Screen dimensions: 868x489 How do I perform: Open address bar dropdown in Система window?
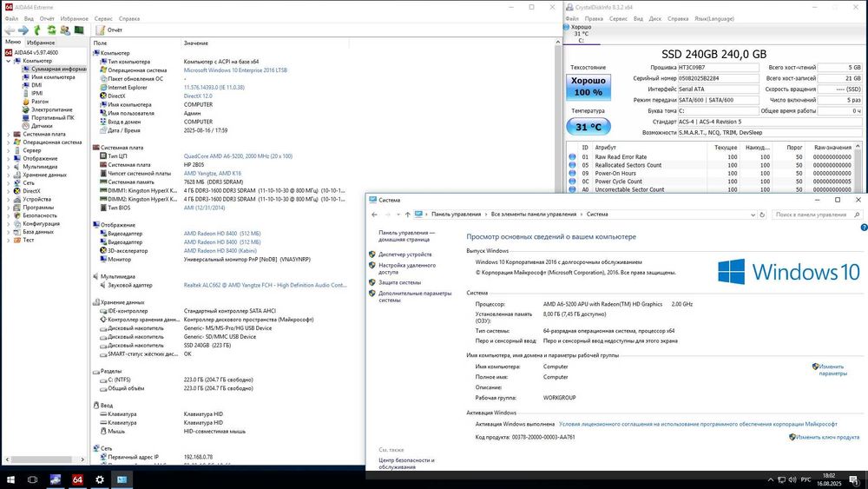click(753, 215)
